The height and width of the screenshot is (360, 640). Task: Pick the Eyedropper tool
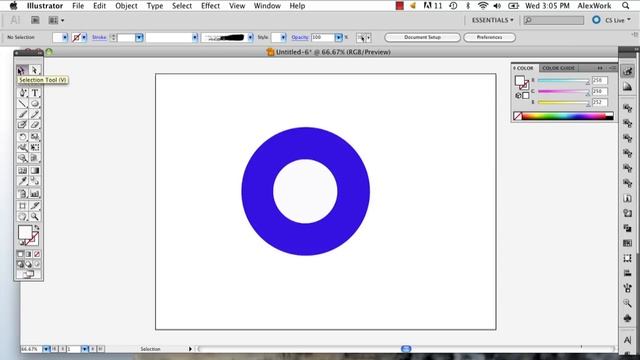[x=22, y=181]
